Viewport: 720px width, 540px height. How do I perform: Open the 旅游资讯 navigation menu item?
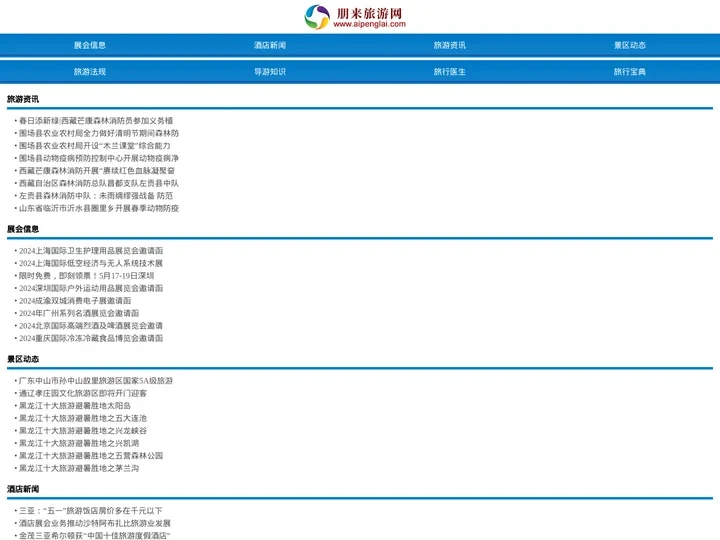tap(450, 45)
